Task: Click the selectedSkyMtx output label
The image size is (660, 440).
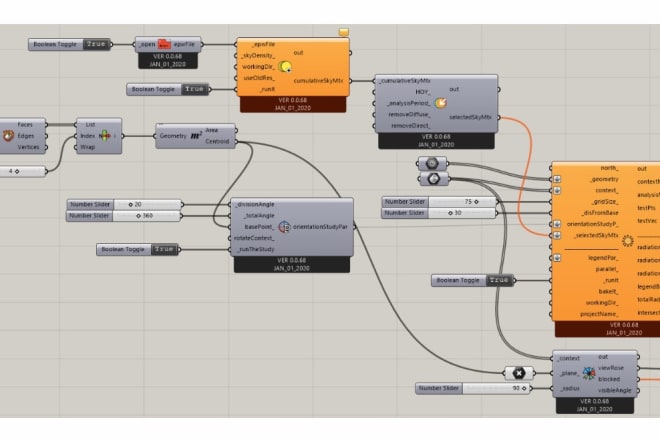Action: 471,117
